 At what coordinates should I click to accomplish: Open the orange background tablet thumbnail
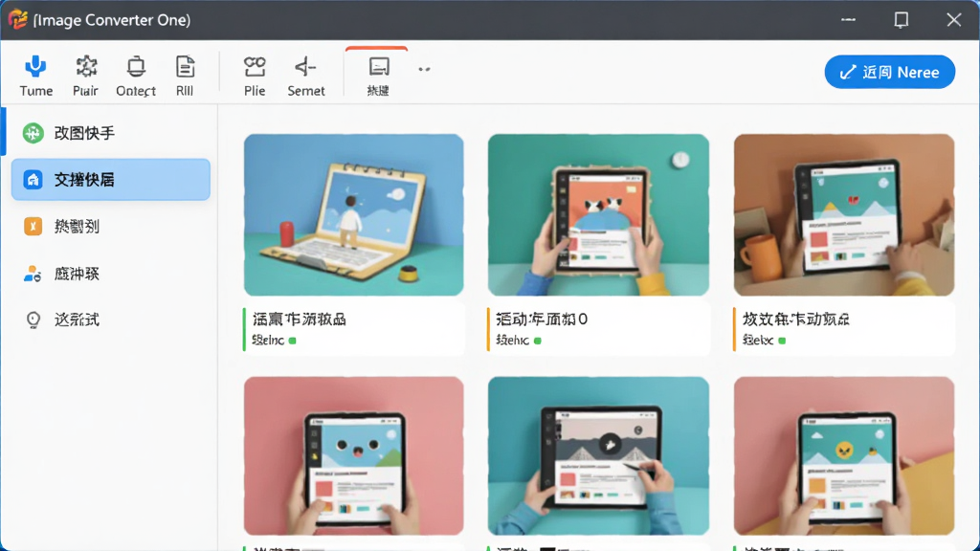[844, 214]
